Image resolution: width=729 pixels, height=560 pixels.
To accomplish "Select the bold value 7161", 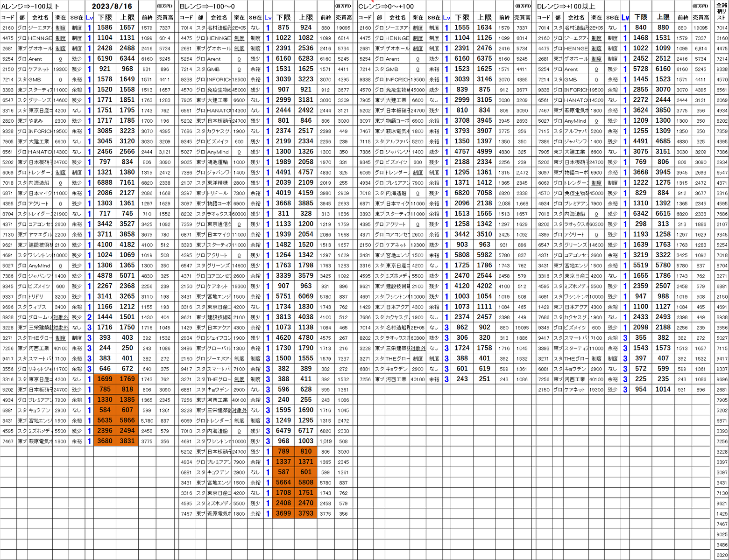I will pos(127,182).
